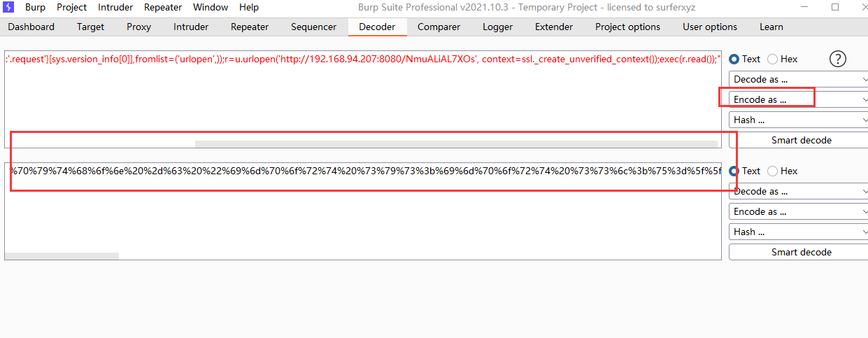Expand first panel's Hash dropdown

799,120
